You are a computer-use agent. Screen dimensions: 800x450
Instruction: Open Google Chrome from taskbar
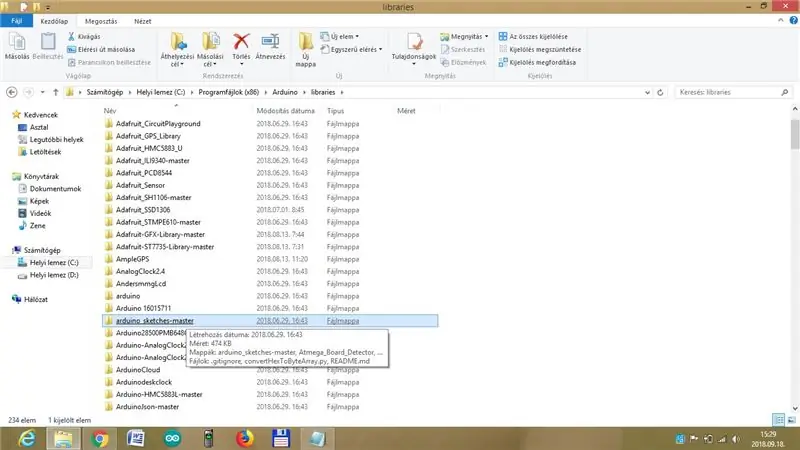[100, 438]
